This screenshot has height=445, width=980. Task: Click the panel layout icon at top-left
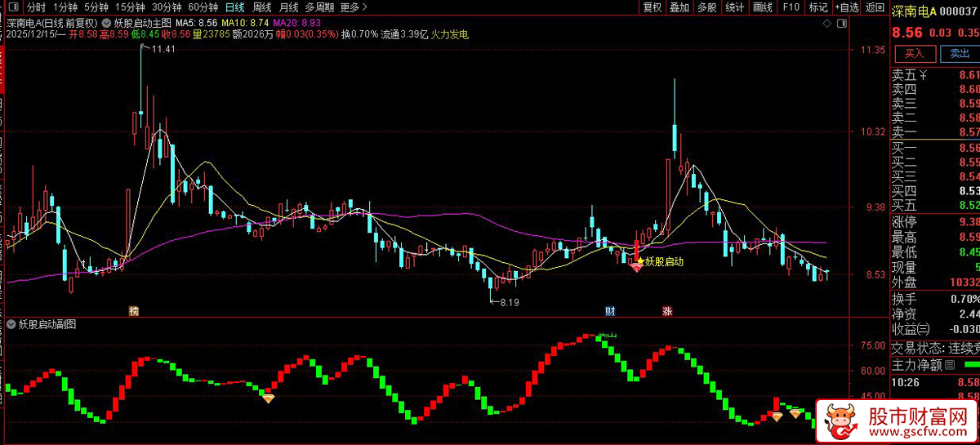tap(13, 7)
